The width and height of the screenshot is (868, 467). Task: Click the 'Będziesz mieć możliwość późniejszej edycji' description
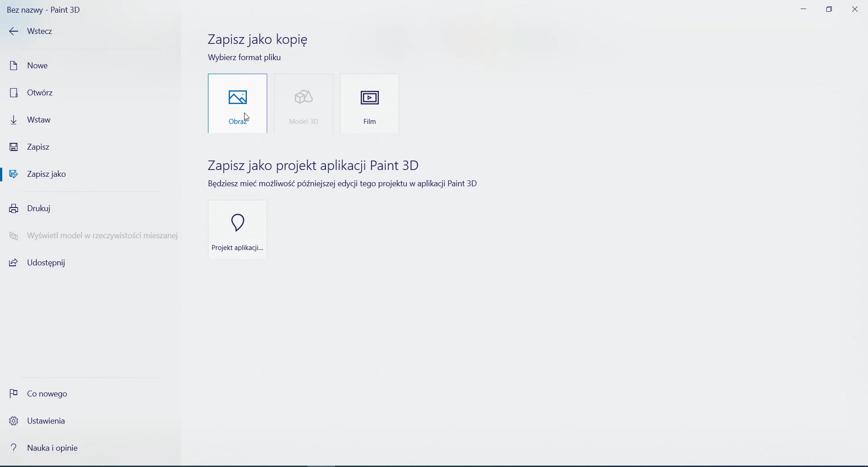click(x=343, y=184)
